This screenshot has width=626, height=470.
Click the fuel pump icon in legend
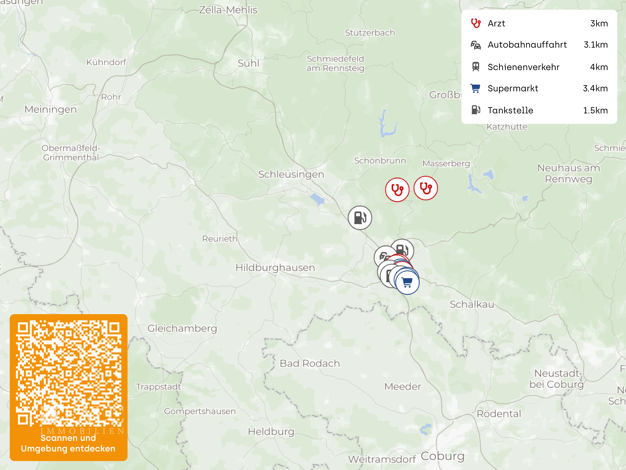point(475,110)
